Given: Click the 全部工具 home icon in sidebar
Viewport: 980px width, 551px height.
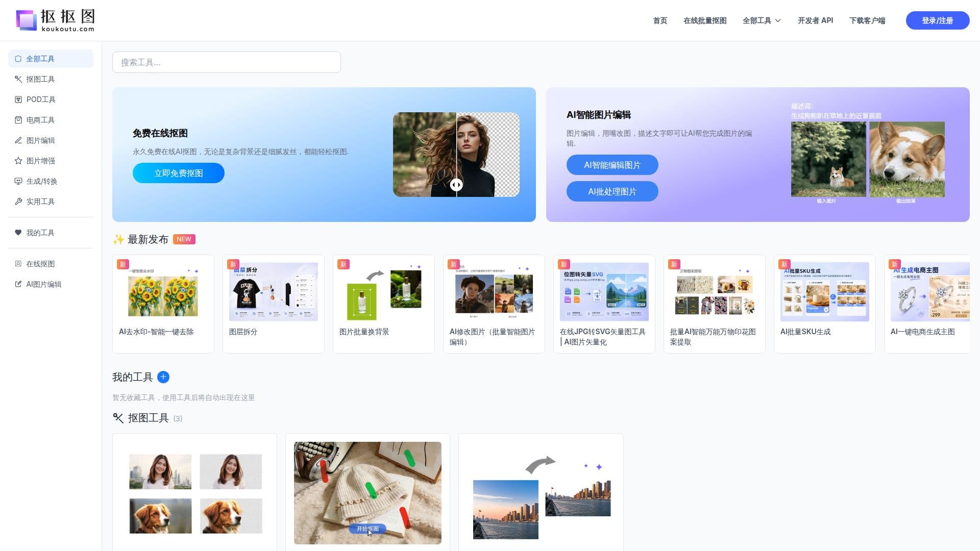Looking at the screenshot, I should coord(18,59).
